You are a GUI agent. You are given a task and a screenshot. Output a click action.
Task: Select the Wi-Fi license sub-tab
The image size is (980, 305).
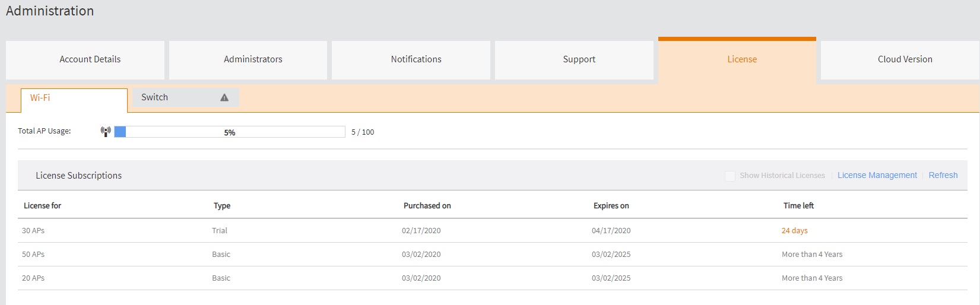(x=74, y=100)
